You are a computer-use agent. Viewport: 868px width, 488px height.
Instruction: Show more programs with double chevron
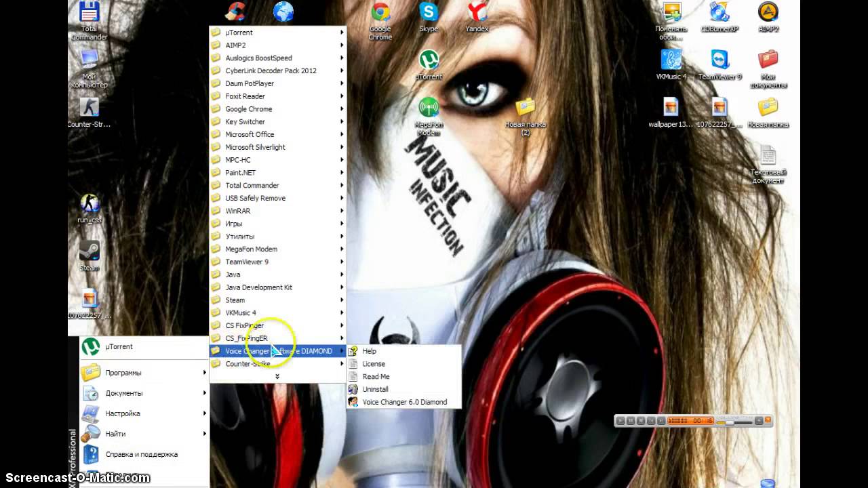(277, 376)
